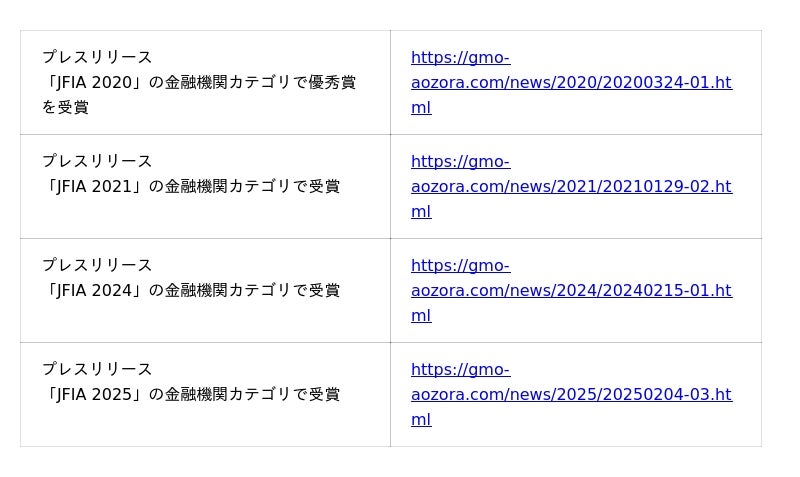The width and height of the screenshot is (800, 477).
Task: Click プレスリリース heading above JFIA 2025
Action: pyautogui.click(x=97, y=369)
